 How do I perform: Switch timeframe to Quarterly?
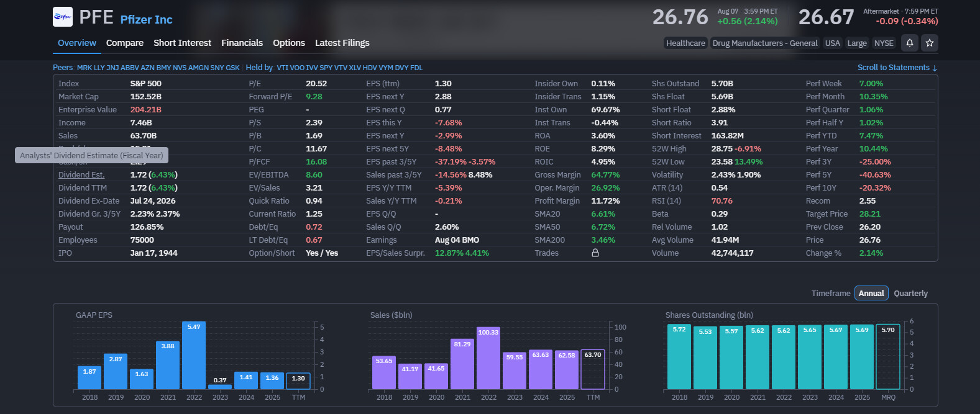pos(910,293)
